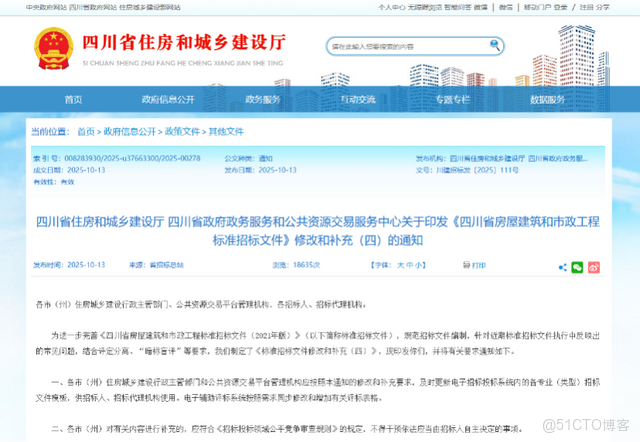Share via the red Weibo icon
Screen dimensions: 640x442
pos(594,268)
